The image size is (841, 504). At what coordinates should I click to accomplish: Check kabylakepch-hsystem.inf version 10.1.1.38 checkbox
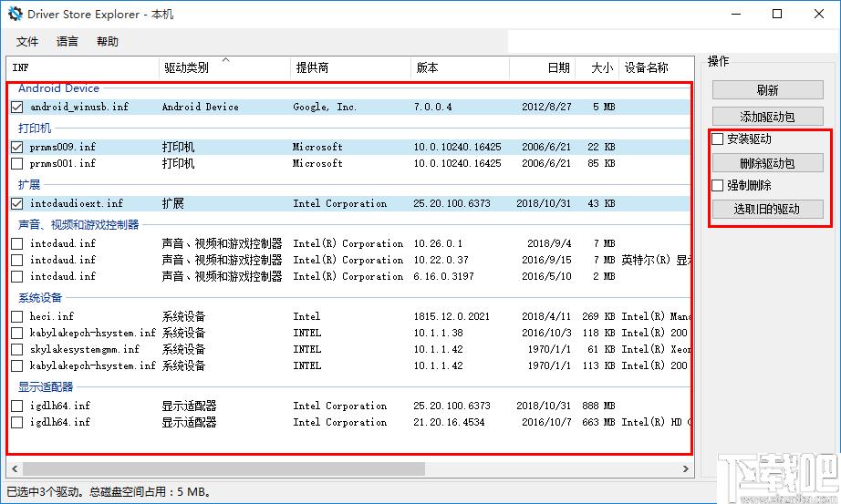(x=17, y=333)
